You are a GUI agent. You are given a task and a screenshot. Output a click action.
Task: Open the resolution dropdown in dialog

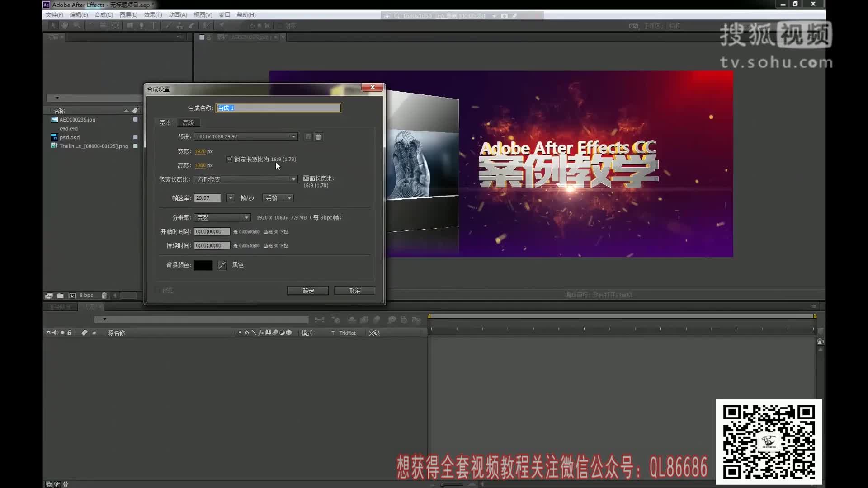click(x=222, y=217)
